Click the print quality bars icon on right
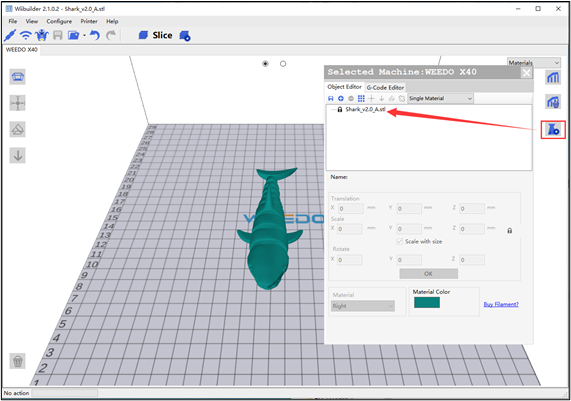Image resolution: width=571 pixels, height=401 pixels. (x=553, y=77)
